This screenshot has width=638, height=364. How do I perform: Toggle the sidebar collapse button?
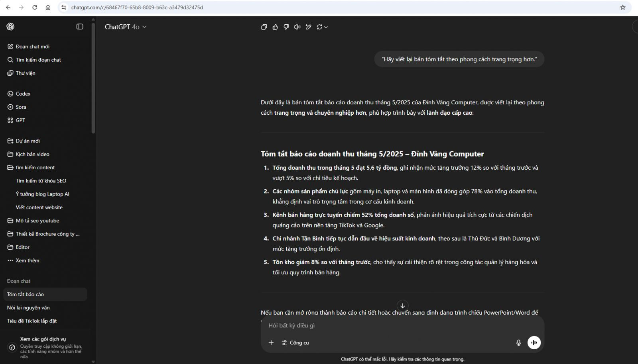(x=80, y=27)
